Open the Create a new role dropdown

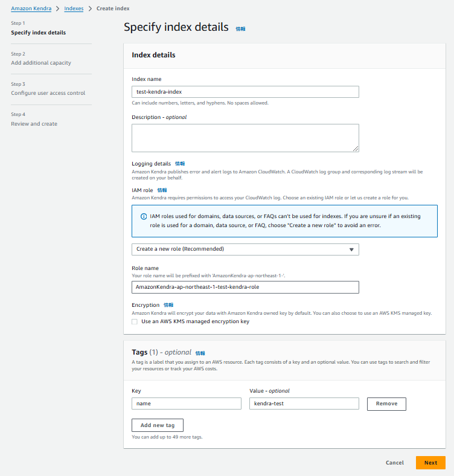tap(245, 249)
